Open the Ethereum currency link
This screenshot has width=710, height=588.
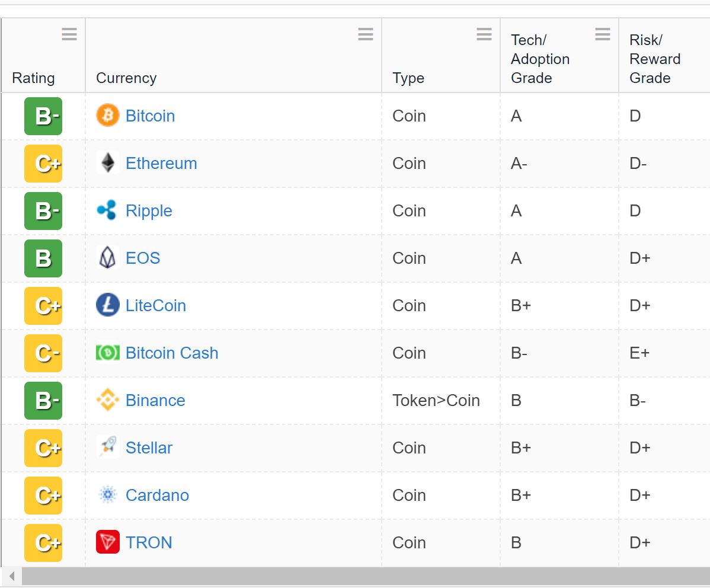tap(161, 163)
